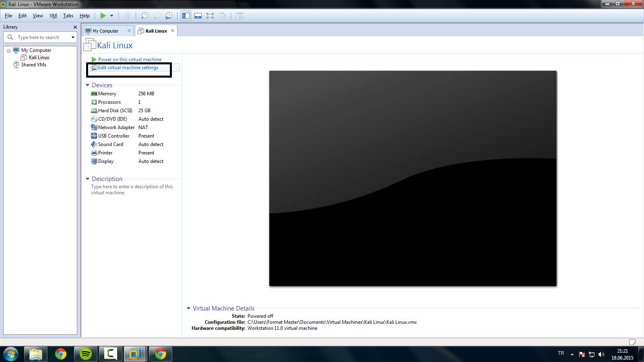Click the description text field

click(132, 189)
